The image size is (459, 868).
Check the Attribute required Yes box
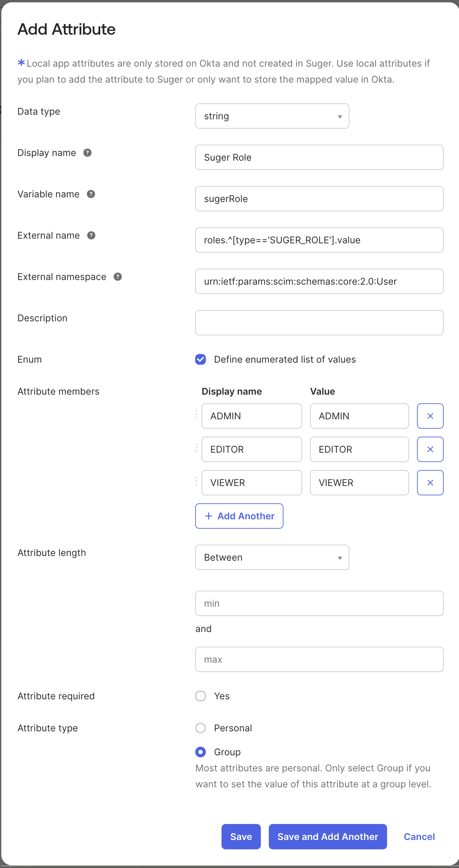coord(201,696)
